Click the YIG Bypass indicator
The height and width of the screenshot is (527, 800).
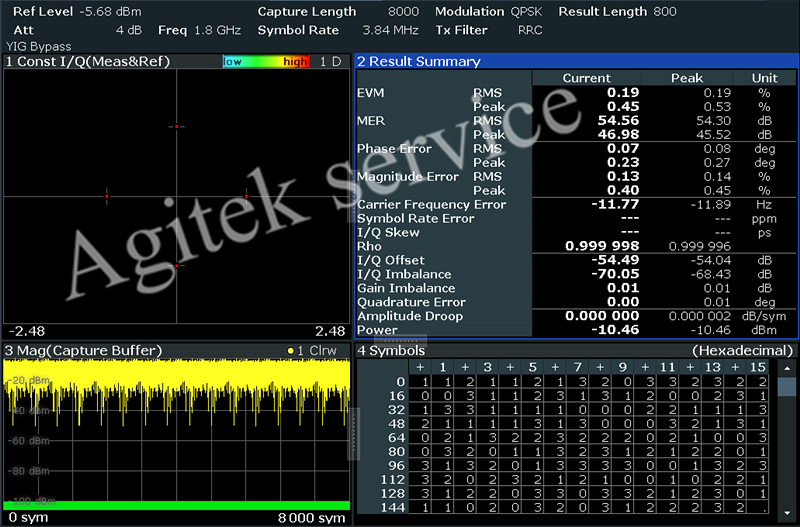click(39, 46)
